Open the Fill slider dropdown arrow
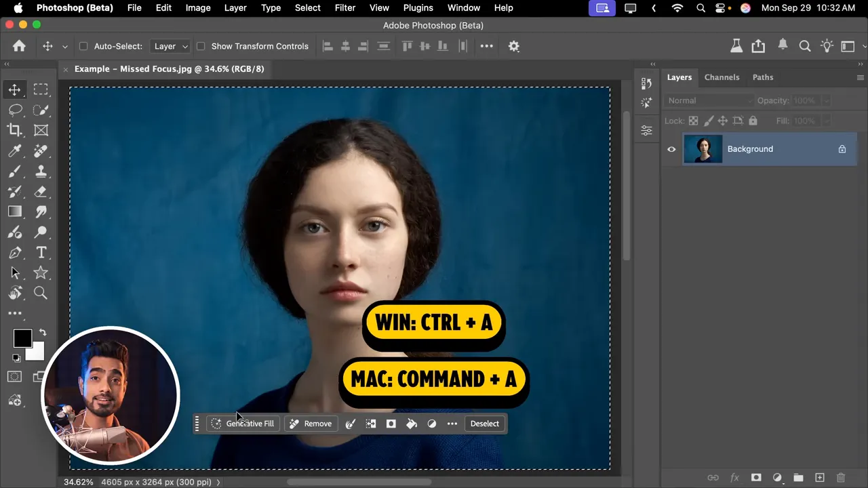The width and height of the screenshot is (868, 488). (826, 121)
